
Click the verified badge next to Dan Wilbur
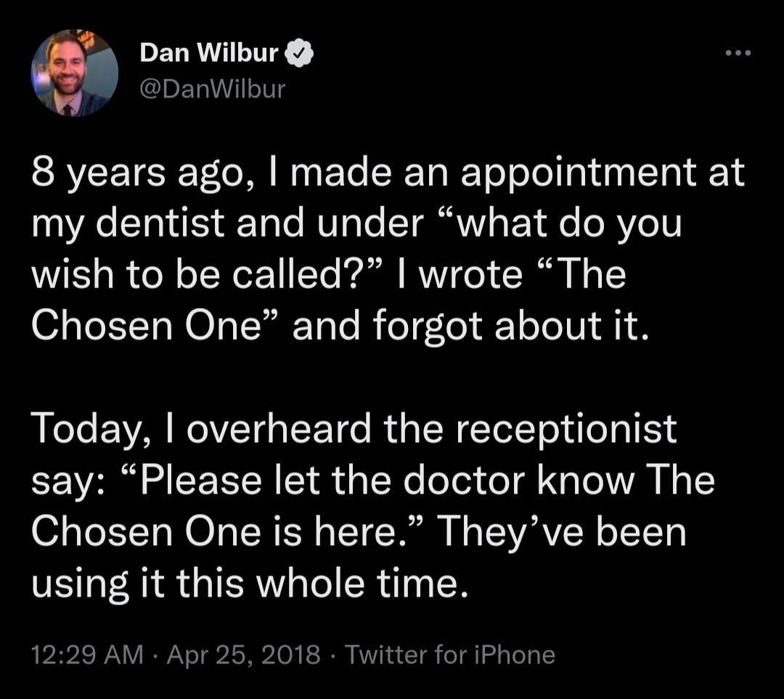coord(300,52)
